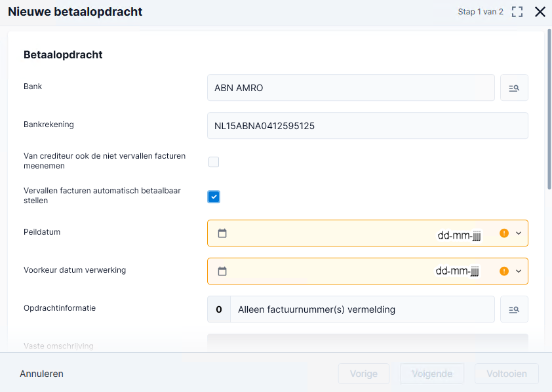Click the Opdrachtinformatie selection field
This screenshot has height=392, width=552.
[351, 309]
